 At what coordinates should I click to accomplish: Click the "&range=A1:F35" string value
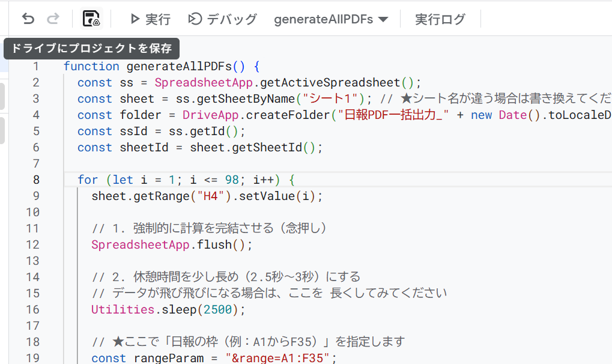pyautogui.click(x=277, y=358)
